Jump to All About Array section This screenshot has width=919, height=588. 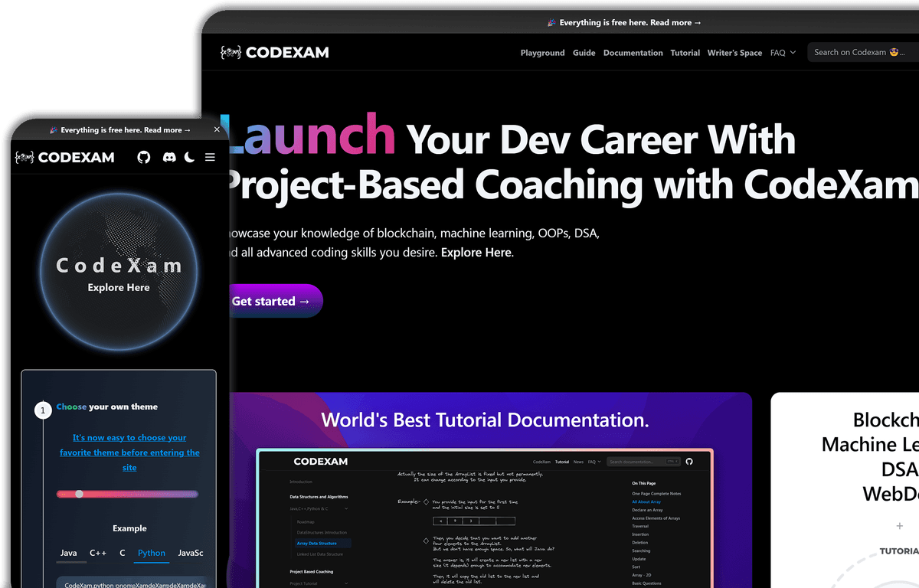click(x=646, y=502)
